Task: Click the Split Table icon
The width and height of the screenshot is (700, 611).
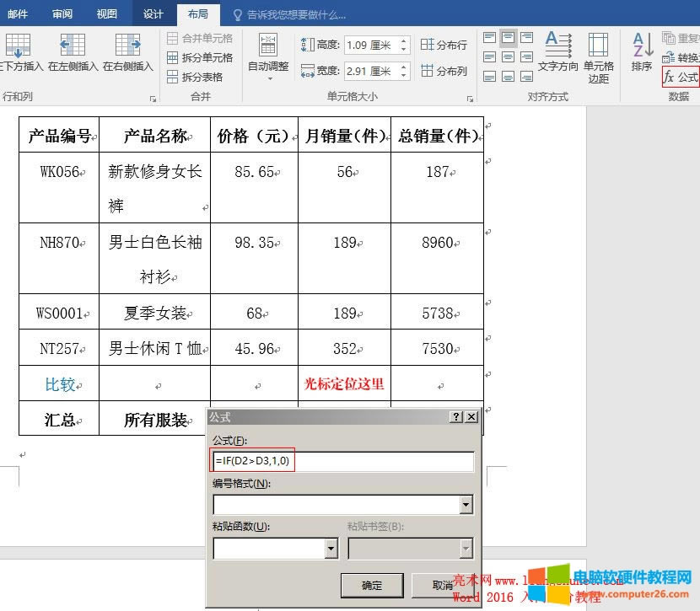Action: point(172,76)
